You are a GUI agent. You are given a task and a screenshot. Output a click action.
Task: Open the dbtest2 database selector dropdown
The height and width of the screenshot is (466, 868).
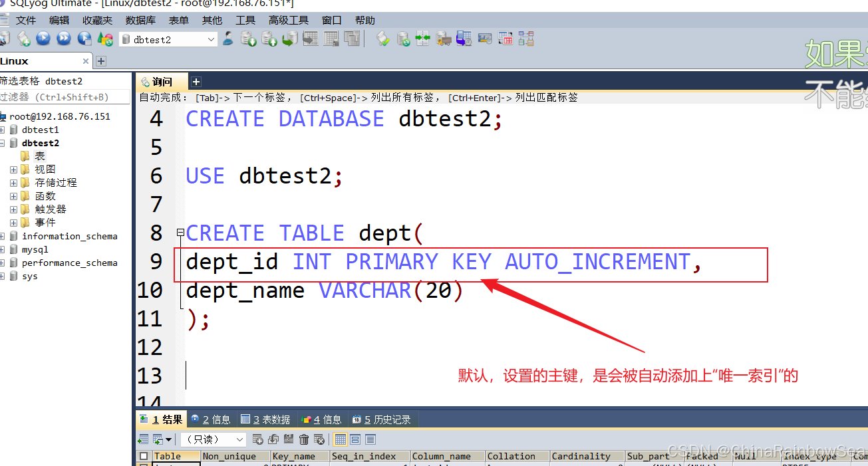click(x=212, y=40)
